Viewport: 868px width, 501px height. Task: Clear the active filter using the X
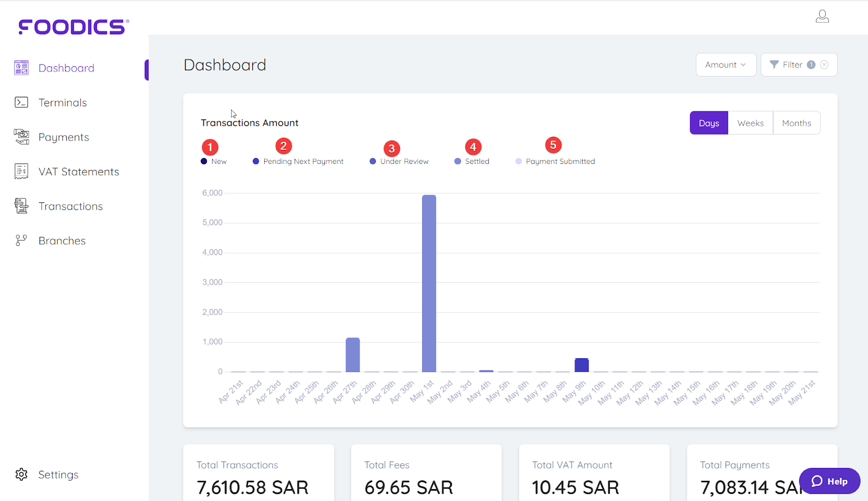[825, 65]
